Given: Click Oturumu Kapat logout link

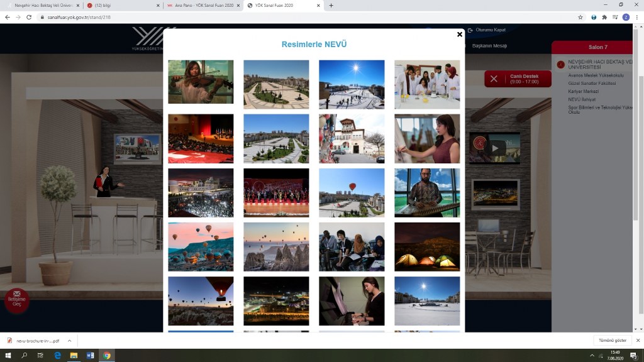Looking at the screenshot, I should coord(490,30).
